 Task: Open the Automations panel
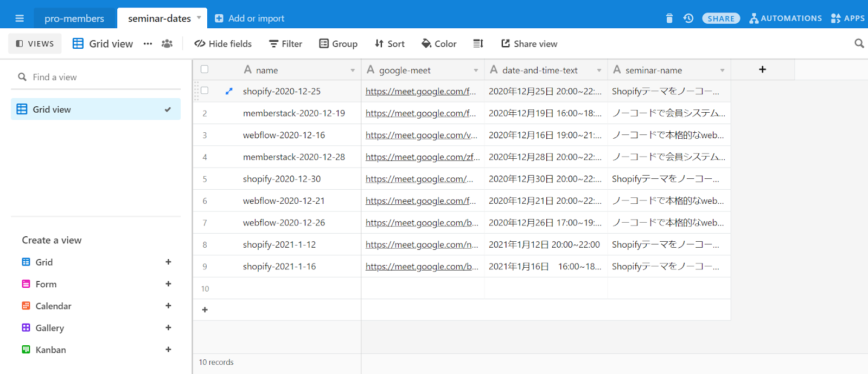(x=786, y=18)
